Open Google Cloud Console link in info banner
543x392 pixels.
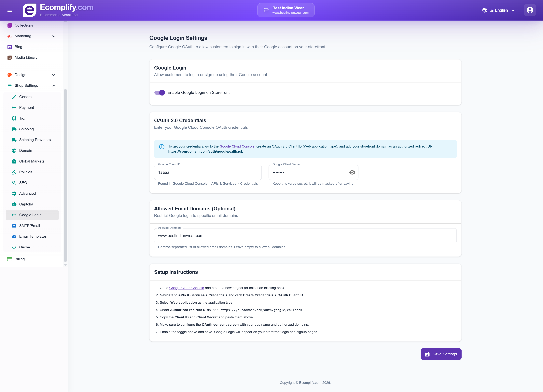tap(237, 146)
